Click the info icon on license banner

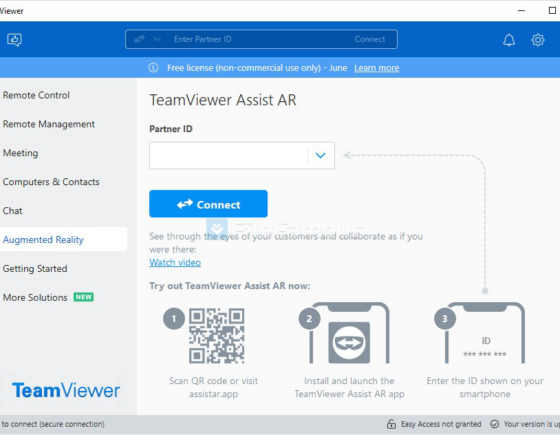coord(153,68)
